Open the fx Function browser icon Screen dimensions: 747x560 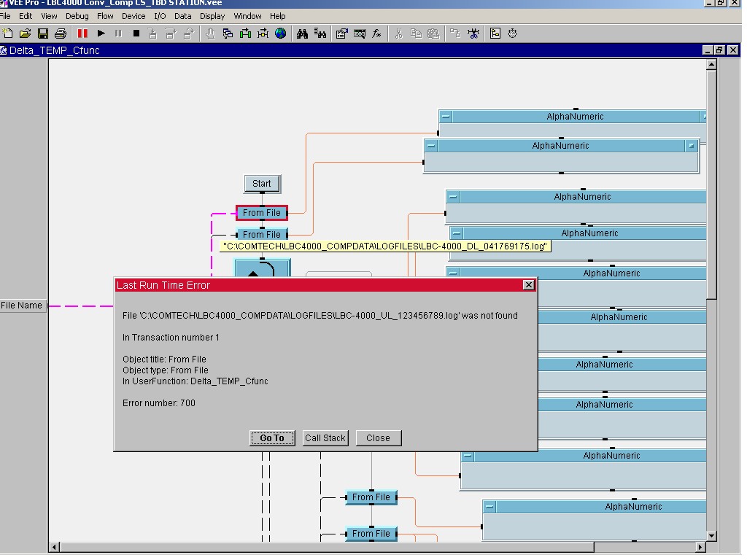376,34
